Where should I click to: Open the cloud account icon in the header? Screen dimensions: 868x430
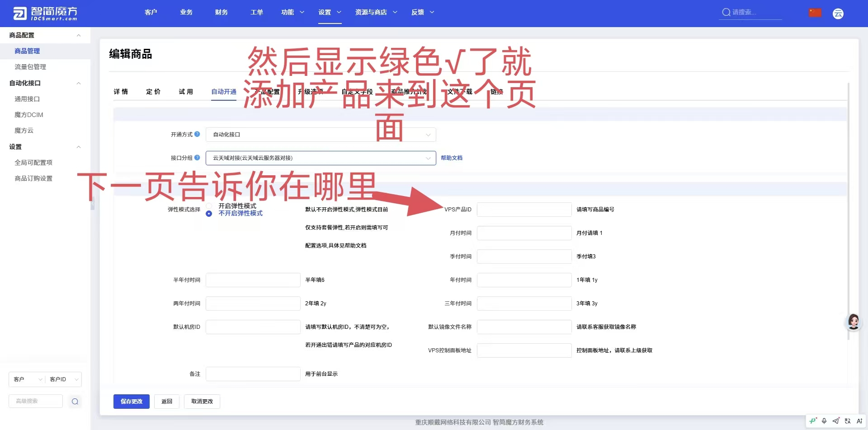coord(838,14)
